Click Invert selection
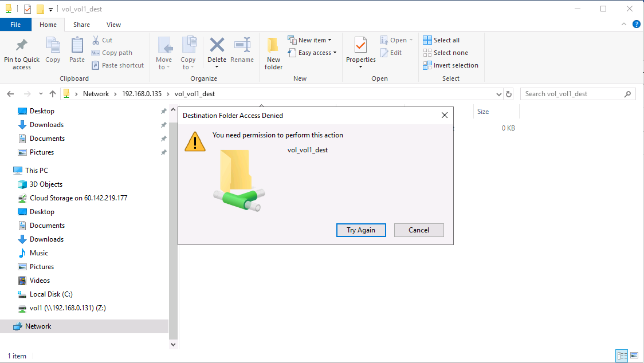This screenshot has width=644, height=363. point(450,65)
